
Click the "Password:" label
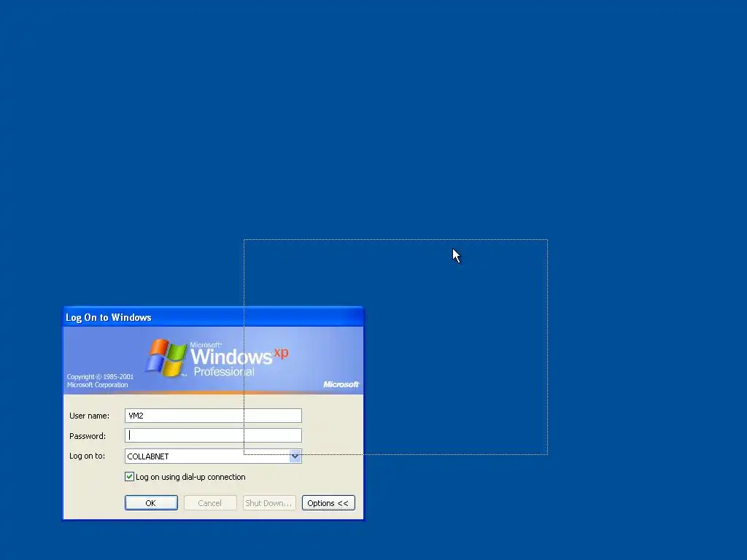click(x=88, y=436)
